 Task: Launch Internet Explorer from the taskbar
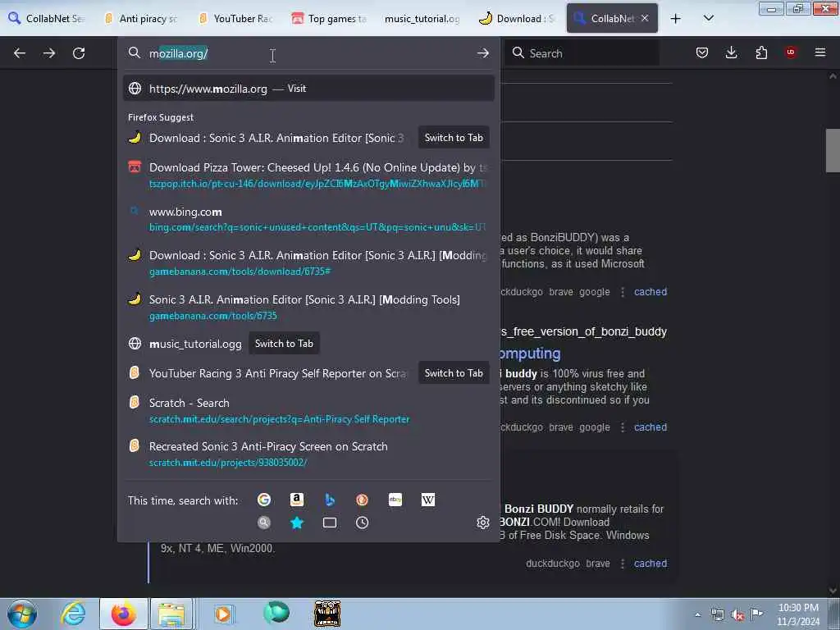tap(73, 614)
